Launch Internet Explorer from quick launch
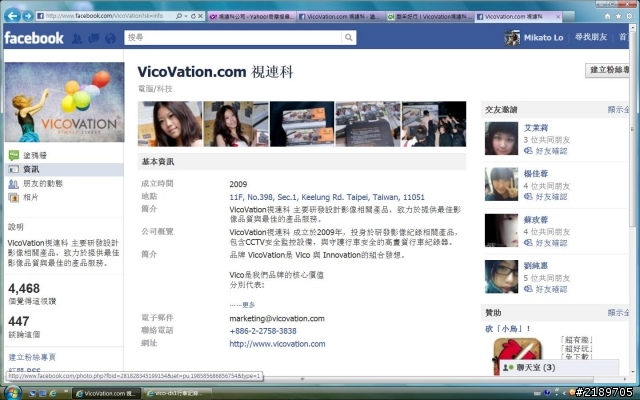Image resolution: width=640 pixels, height=400 pixels. coord(53,393)
